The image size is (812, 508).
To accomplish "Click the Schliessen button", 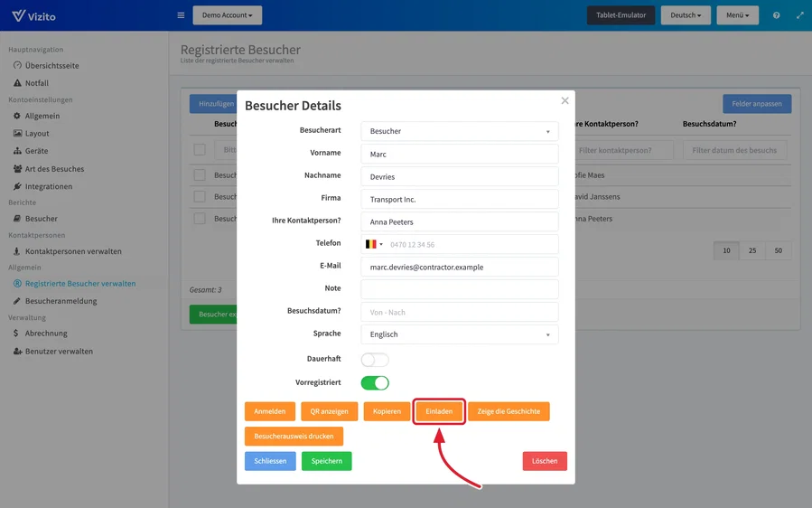I will (270, 461).
